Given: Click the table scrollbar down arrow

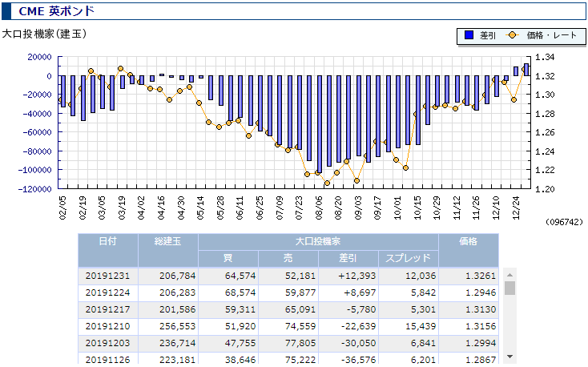Looking at the screenshot, I should click(509, 357).
